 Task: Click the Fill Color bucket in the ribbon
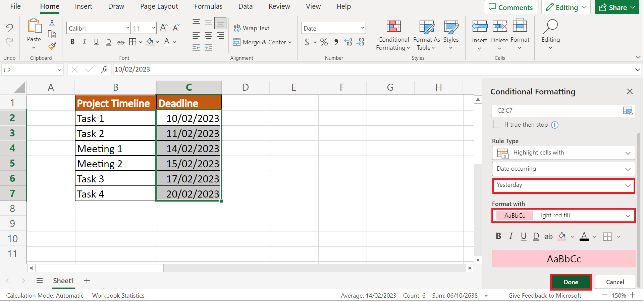click(150, 42)
